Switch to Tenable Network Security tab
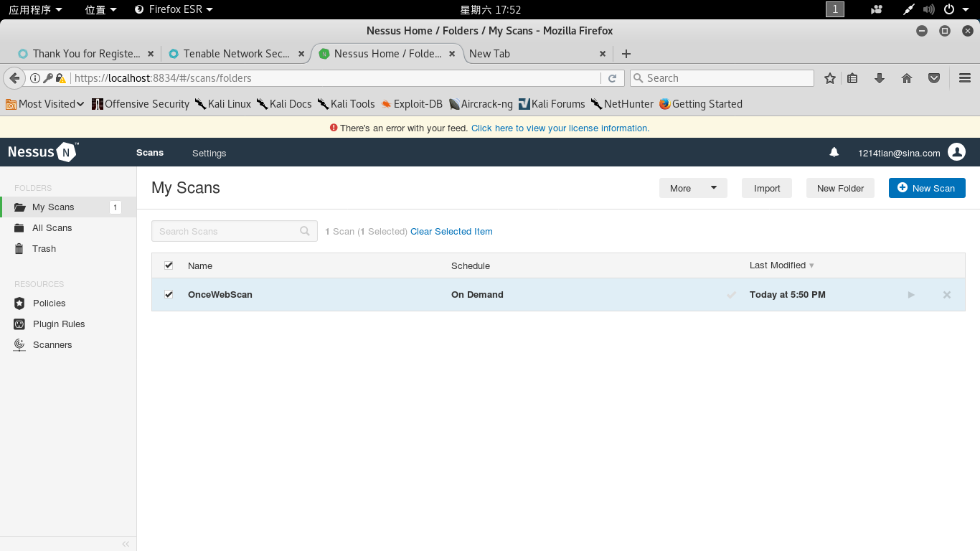Image resolution: width=980 pixels, height=551 pixels. [236, 54]
